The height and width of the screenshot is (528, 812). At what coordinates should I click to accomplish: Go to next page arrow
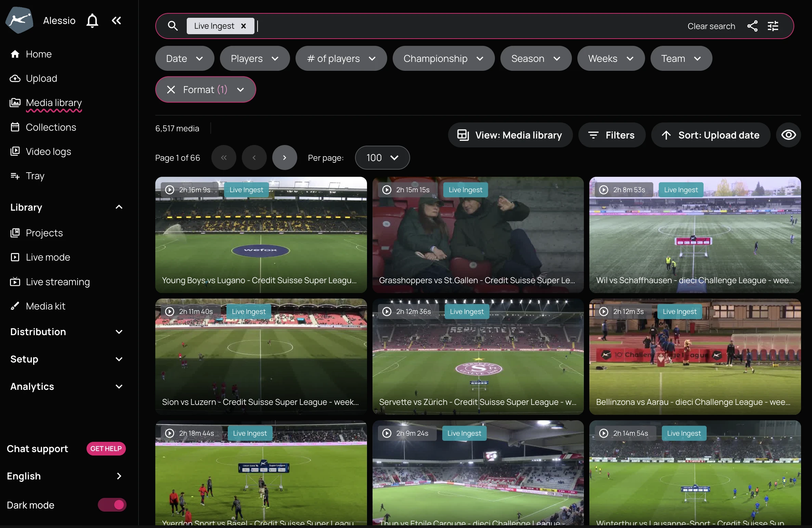pyautogui.click(x=284, y=158)
